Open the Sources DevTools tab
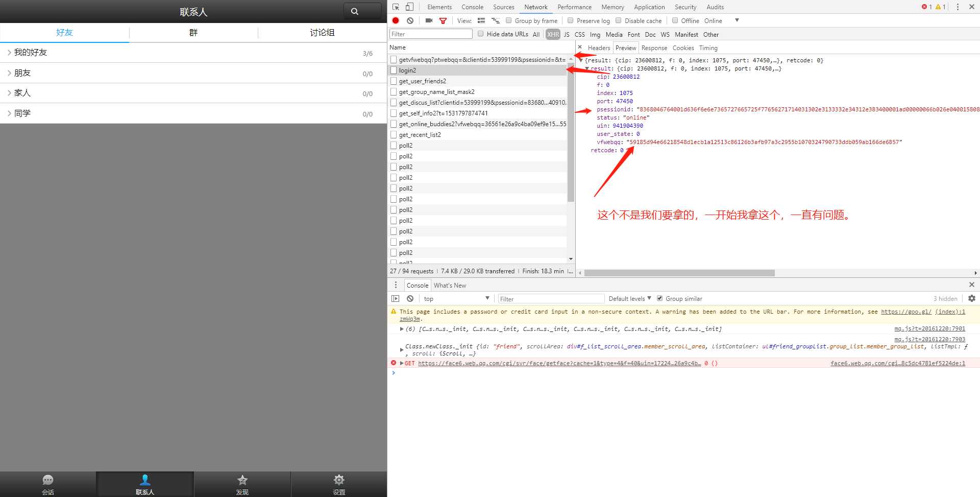Viewport: 980px width, 497px height. coord(503,7)
